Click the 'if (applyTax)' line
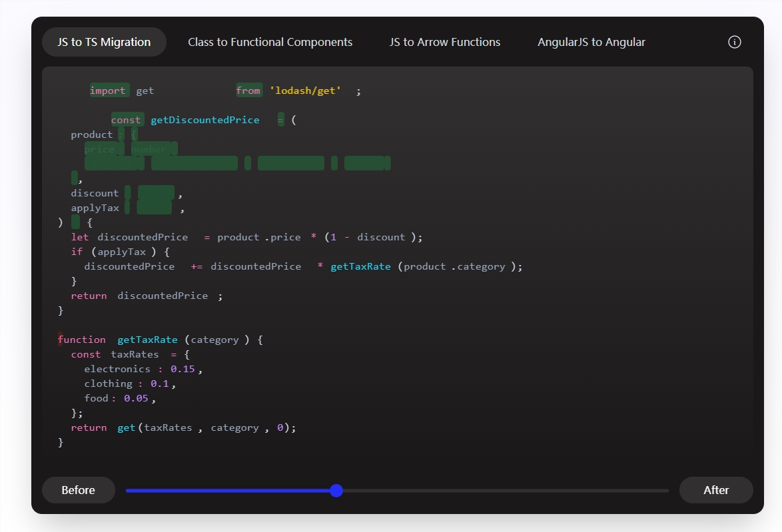 pyautogui.click(x=120, y=252)
